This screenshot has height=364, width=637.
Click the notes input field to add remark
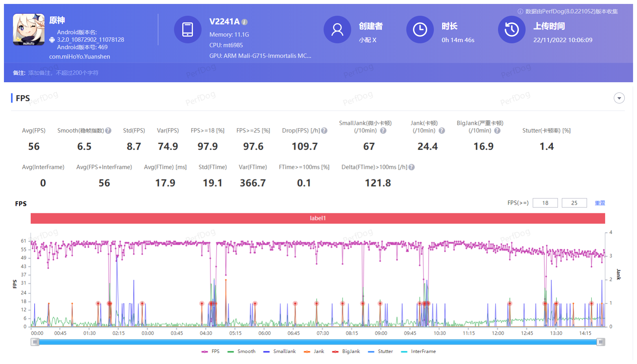[63, 73]
